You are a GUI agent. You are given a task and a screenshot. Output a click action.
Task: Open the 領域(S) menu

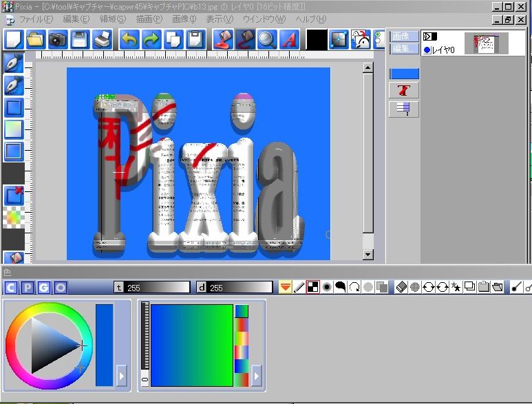point(113,19)
